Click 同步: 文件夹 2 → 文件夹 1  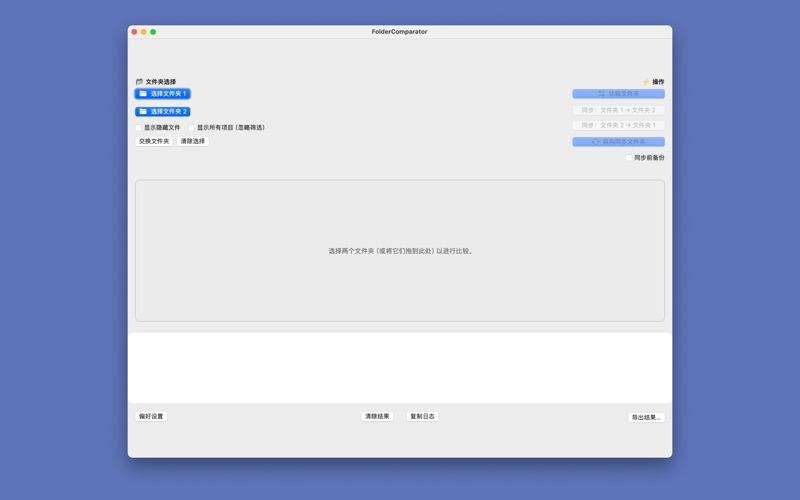point(618,126)
